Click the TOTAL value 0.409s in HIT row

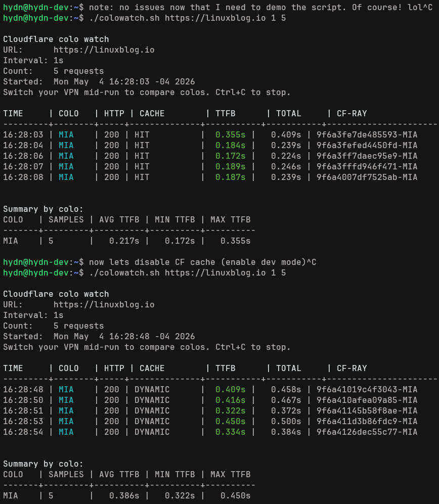coord(286,134)
